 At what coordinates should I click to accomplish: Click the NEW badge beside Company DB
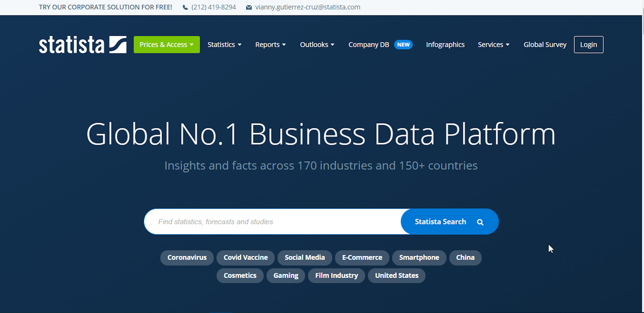pos(403,45)
